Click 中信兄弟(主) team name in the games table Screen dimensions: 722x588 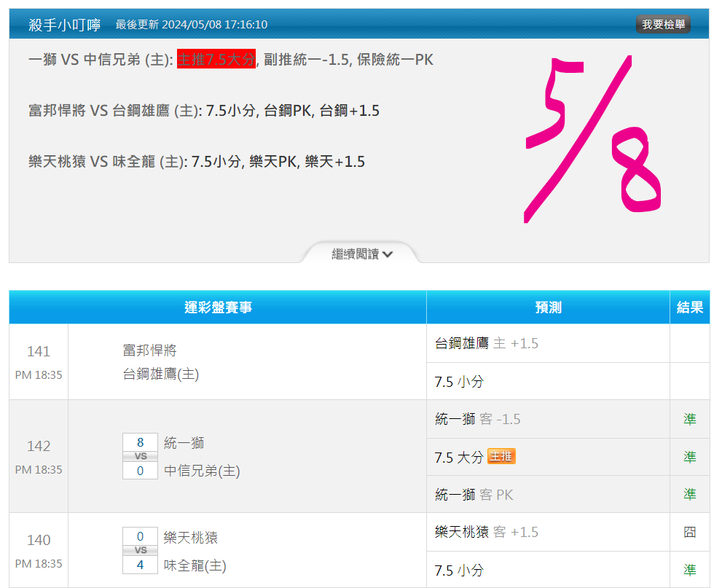202,471
